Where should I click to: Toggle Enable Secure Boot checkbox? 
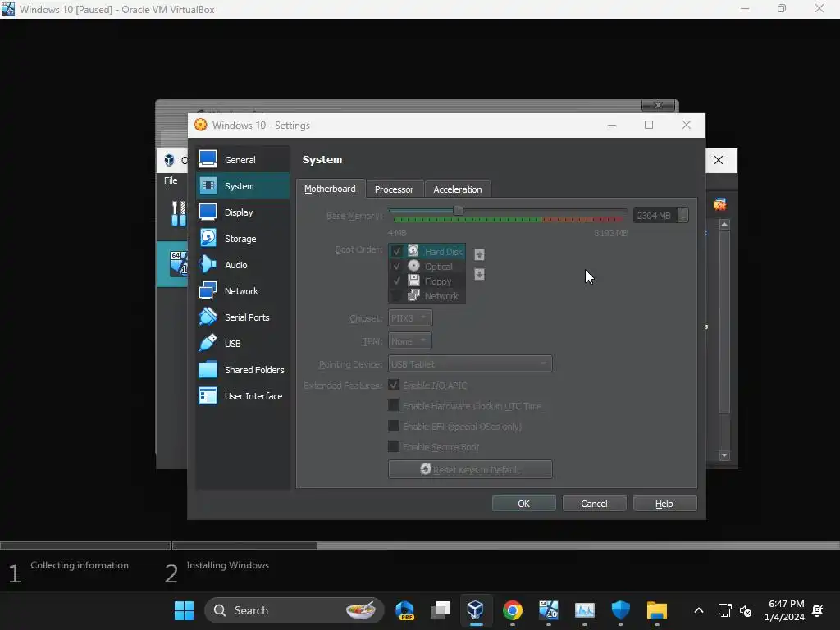point(394,446)
